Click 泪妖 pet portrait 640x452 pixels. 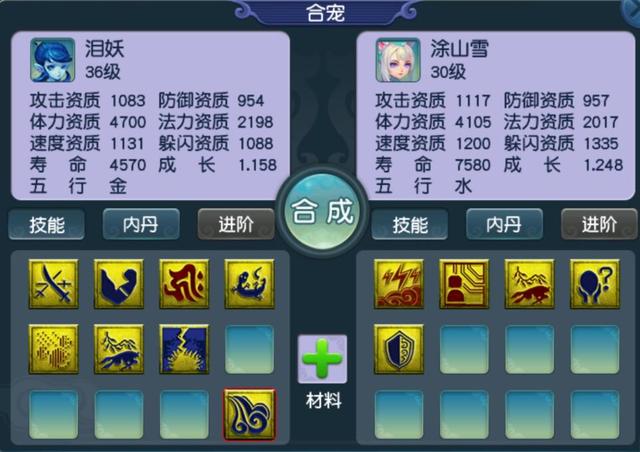[x=53, y=60]
